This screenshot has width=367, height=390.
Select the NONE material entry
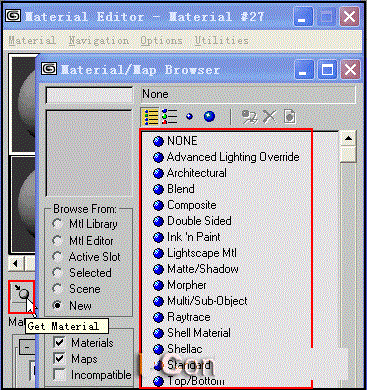point(175,141)
